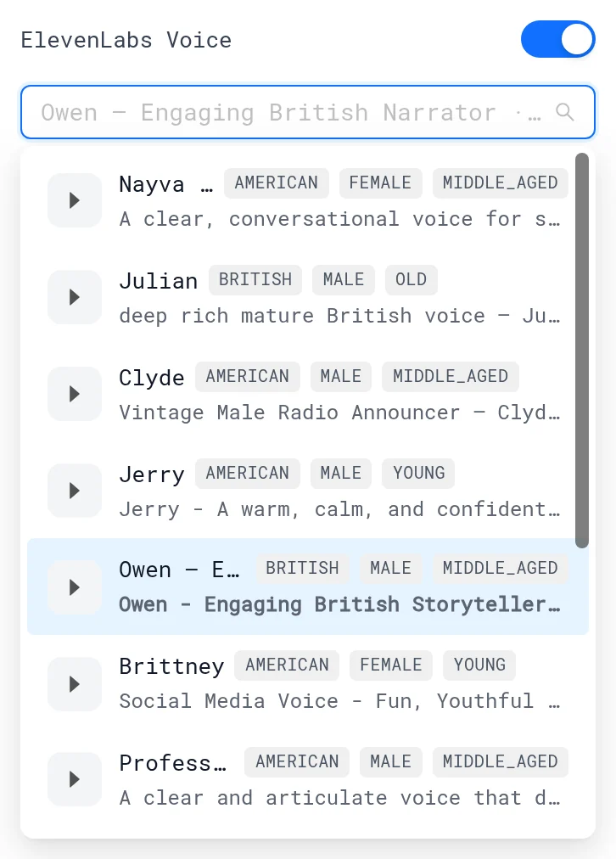616x859 pixels.
Task: Click 'Engaging British Storyteller' description
Action: pos(339,605)
